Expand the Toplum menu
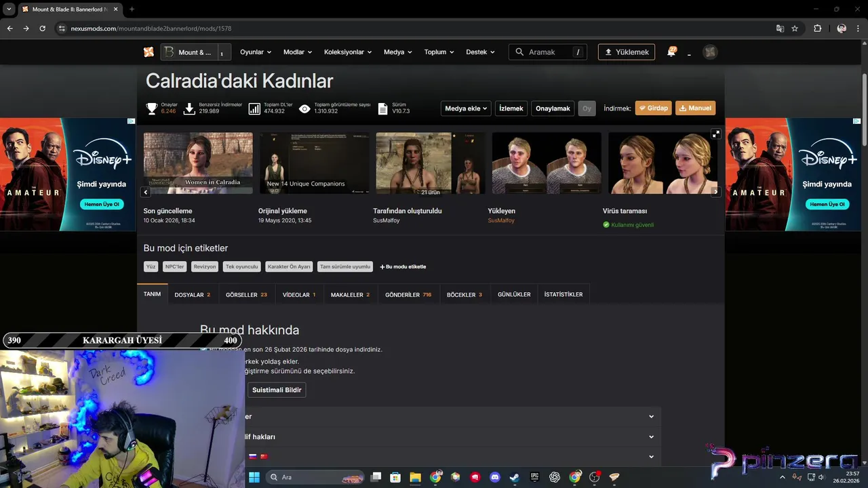The image size is (868, 488). (x=439, y=52)
